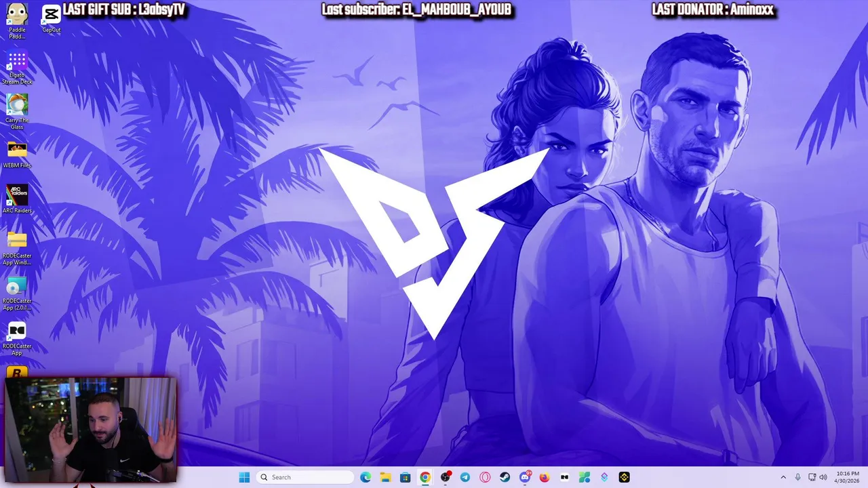
Task: Open the network status tray icon
Action: [812, 477]
